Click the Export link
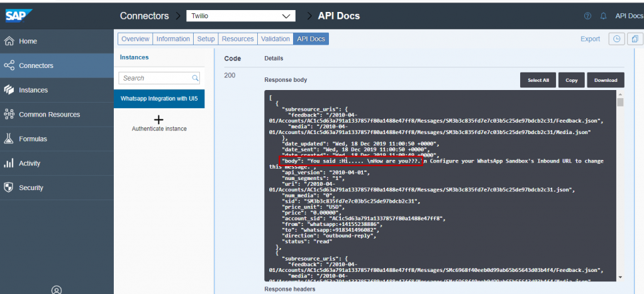 [590, 39]
